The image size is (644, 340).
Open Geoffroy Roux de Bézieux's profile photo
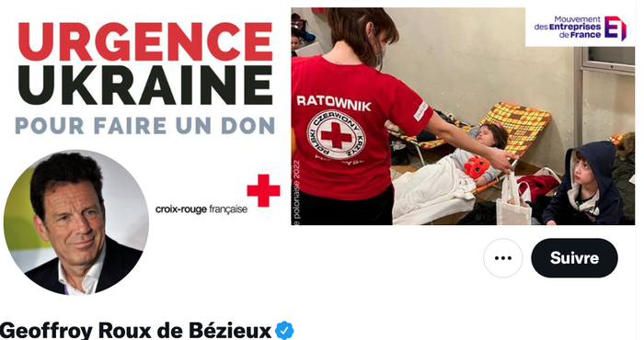click(x=76, y=222)
